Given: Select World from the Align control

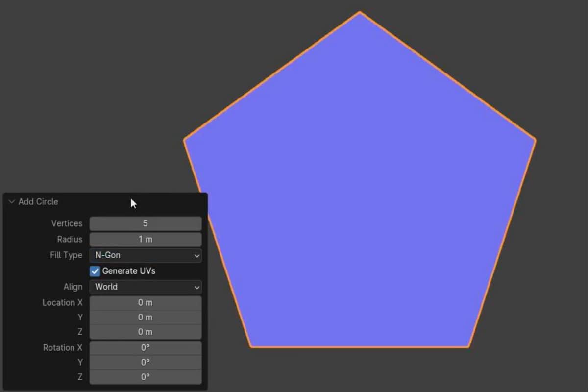Looking at the screenshot, I should coord(146,287).
